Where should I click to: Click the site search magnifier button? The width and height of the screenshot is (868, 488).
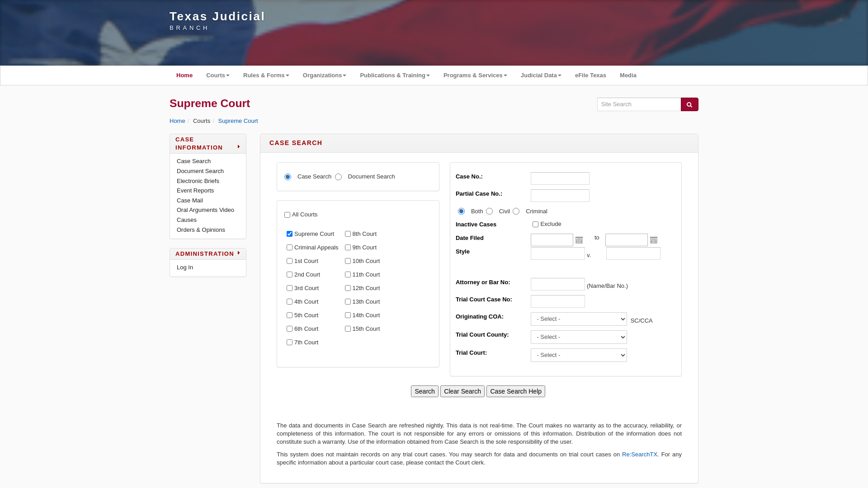689,104
